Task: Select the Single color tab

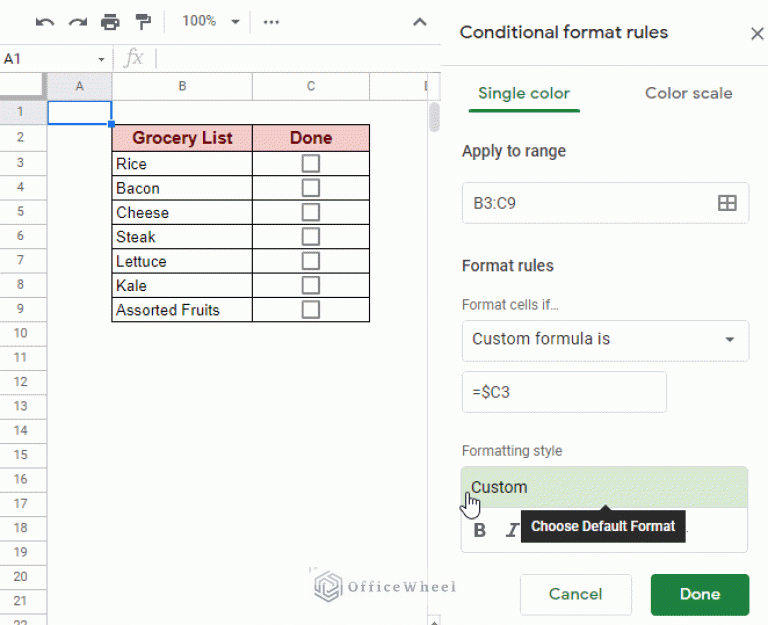Action: 523,93
